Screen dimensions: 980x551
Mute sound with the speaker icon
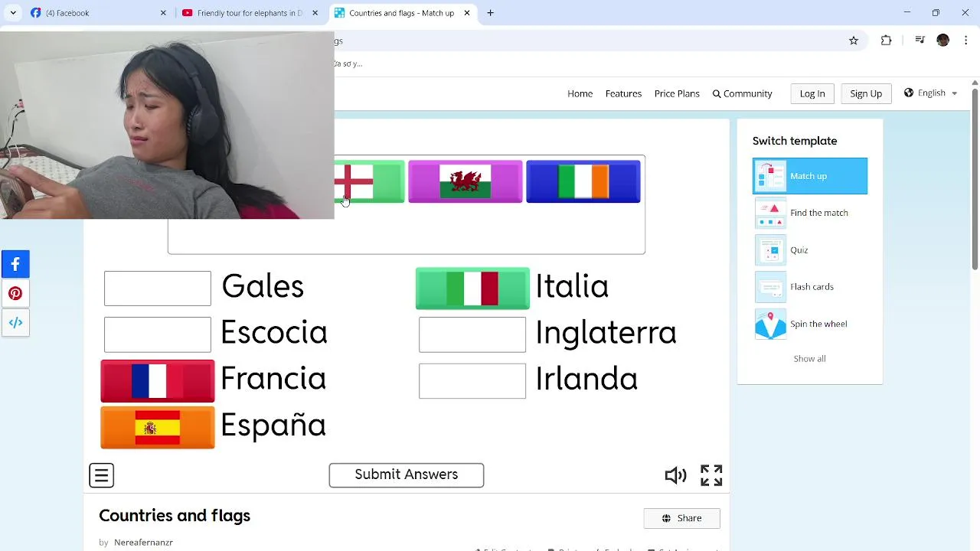pos(675,475)
